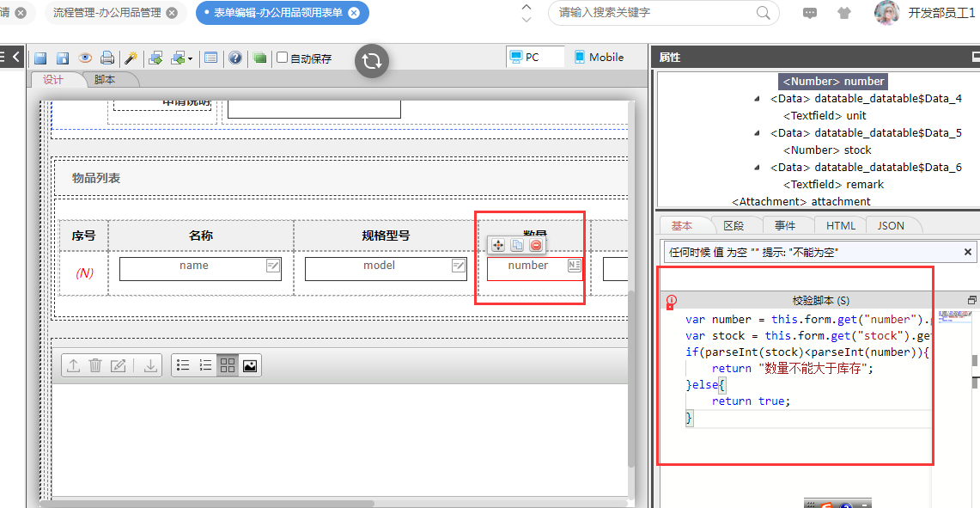Click the text field icon inside name field
Image resolution: width=980 pixels, height=508 pixels.
273,266
